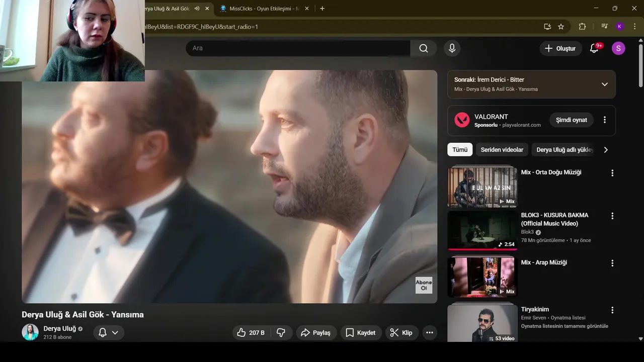Open VALORANT ad options menu
Viewport: 644px width, 362px height.
(605, 120)
